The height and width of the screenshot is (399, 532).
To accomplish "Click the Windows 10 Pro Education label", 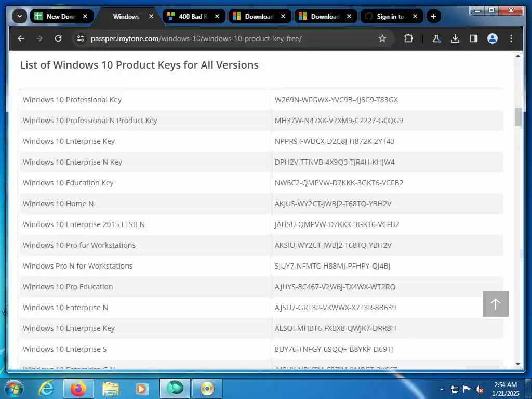I will point(68,287).
